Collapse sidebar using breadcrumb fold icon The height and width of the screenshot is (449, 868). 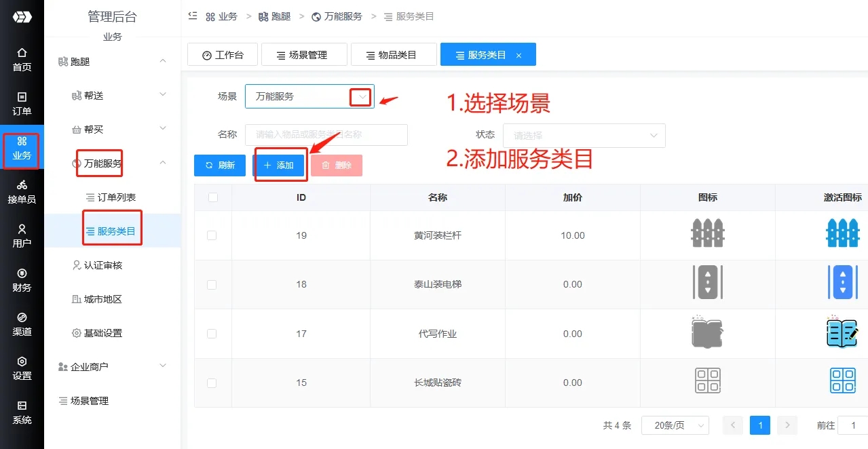(193, 16)
